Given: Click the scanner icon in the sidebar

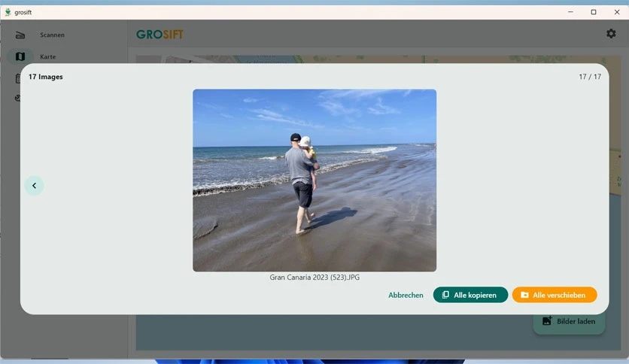Looking at the screenshot, I should point(20,35).
